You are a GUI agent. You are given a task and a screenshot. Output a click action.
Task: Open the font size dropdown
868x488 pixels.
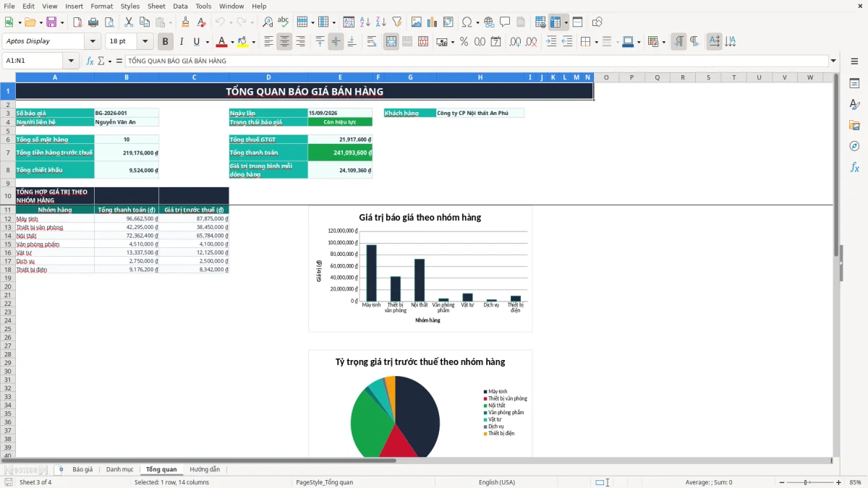point(145,41)
